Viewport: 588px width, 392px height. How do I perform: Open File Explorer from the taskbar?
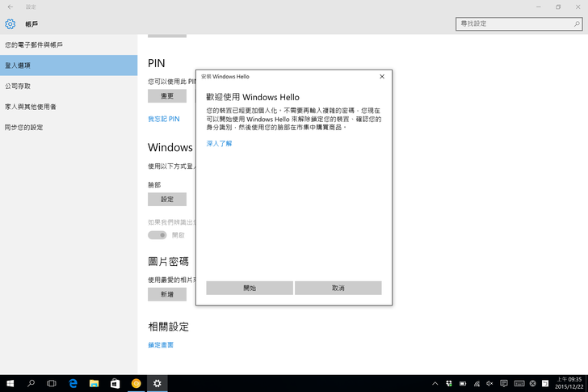click(x=94, y=383)
